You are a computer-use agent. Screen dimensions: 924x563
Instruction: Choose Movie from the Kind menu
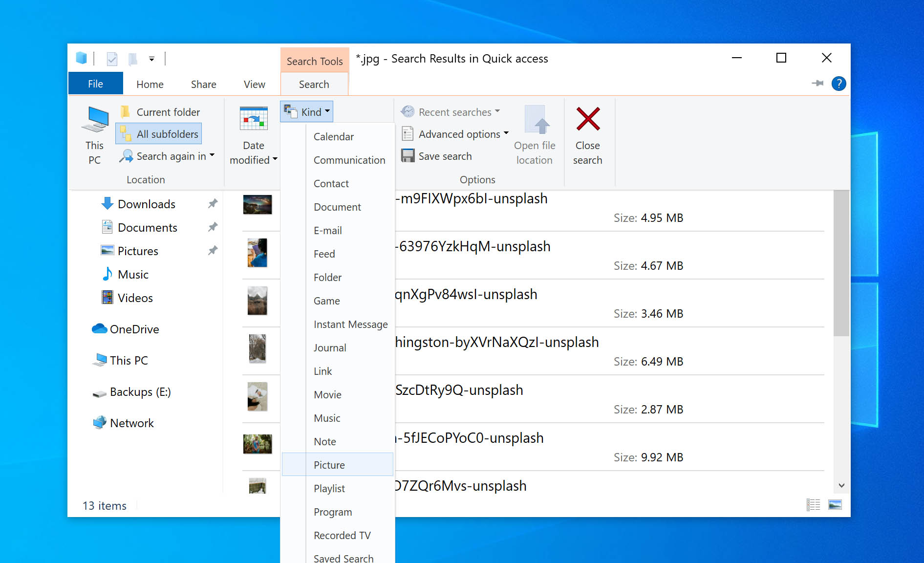(x=338, y=395)
